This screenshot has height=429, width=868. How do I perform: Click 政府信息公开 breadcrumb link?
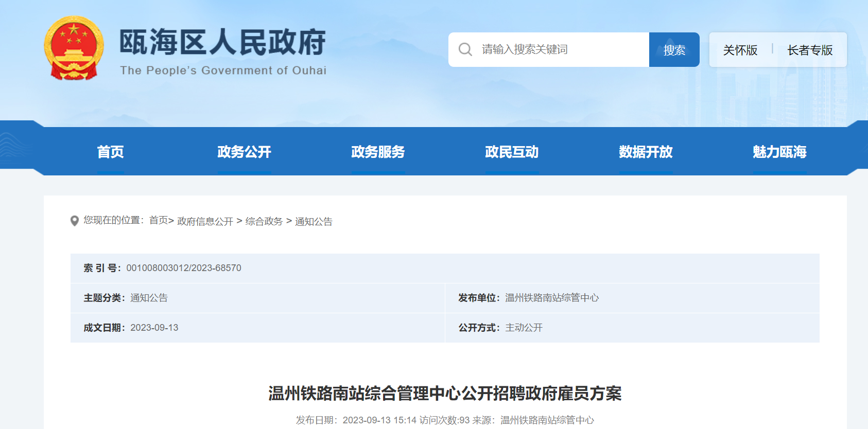(205, 221)
